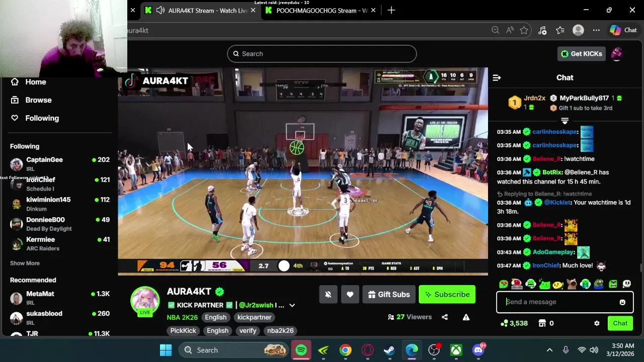Open browser profile avatar icon

point(578,30)
